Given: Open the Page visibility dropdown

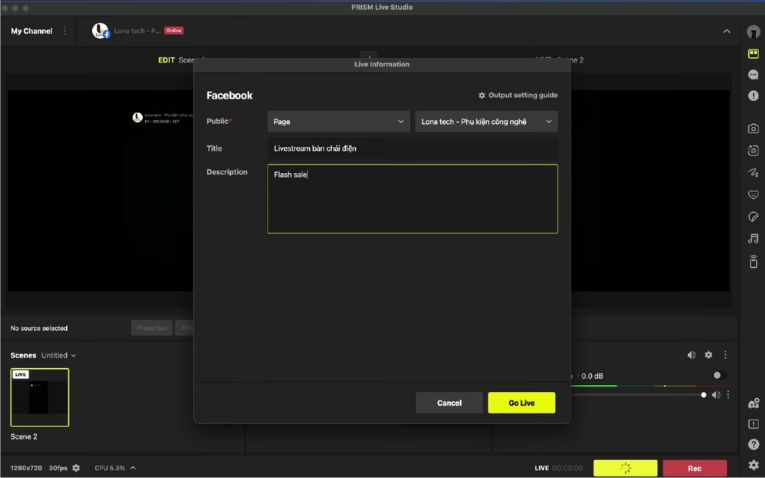Looking at the screenshot, I should 339,121.
